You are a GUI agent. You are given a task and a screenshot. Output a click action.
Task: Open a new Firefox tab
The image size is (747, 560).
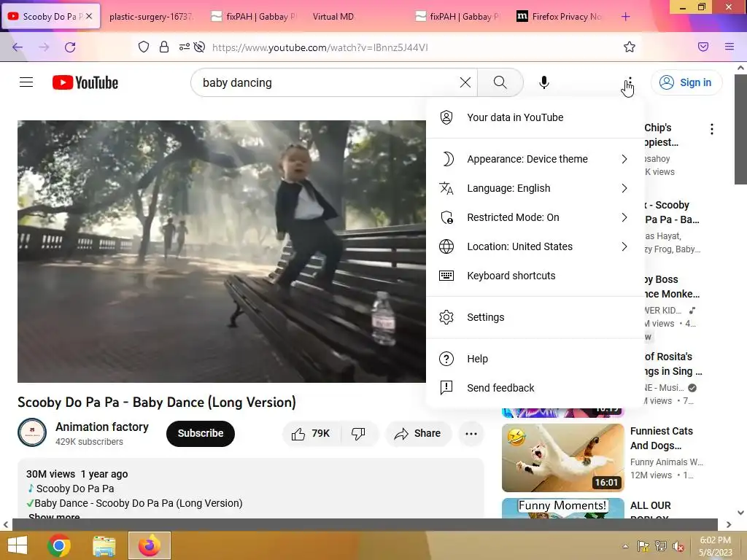[625, 17]
